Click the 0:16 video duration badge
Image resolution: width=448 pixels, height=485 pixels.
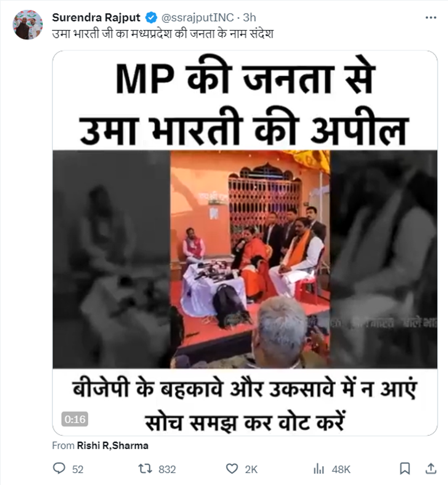tap(75, 419)
